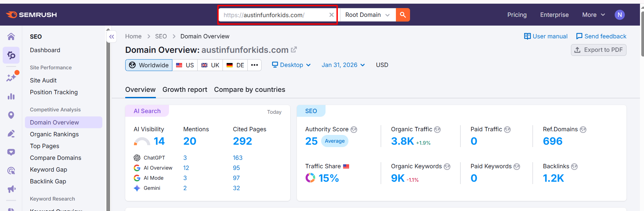Select US database
Screen dimensions: 644x211
click(x=185, y=65)
